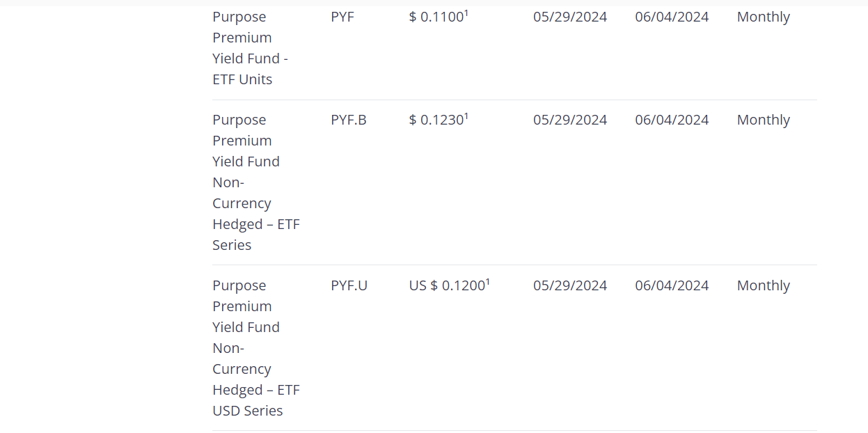Click the 05/29/2024 date in the PYF.U row
The image size is (868, 433).
(570, 285)
